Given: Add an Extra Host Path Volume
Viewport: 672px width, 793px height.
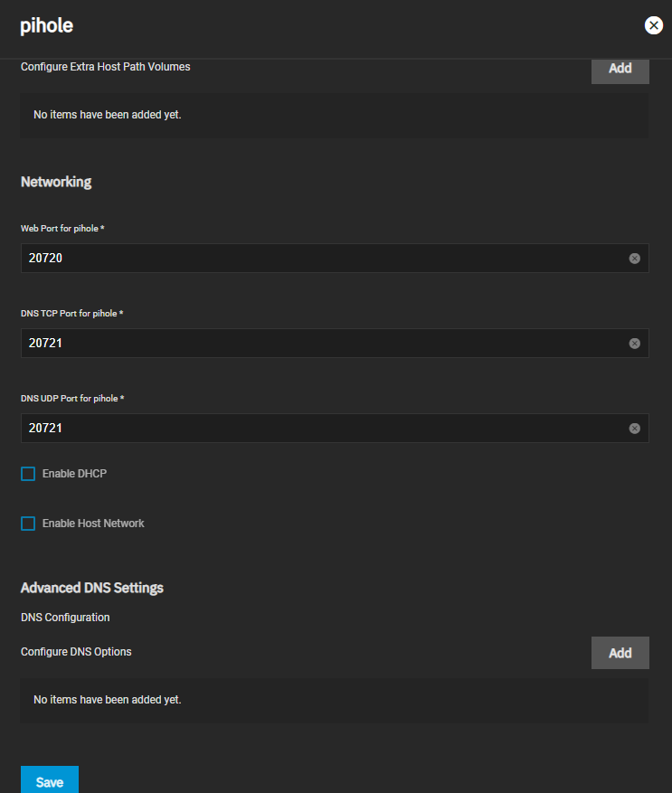Looking at the screenshot, I should 620,69.
